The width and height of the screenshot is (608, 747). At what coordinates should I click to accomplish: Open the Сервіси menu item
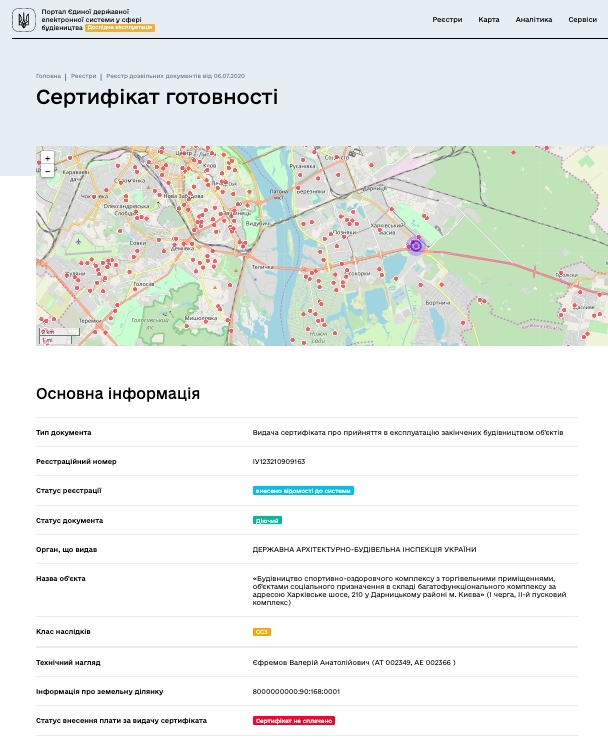582,20
